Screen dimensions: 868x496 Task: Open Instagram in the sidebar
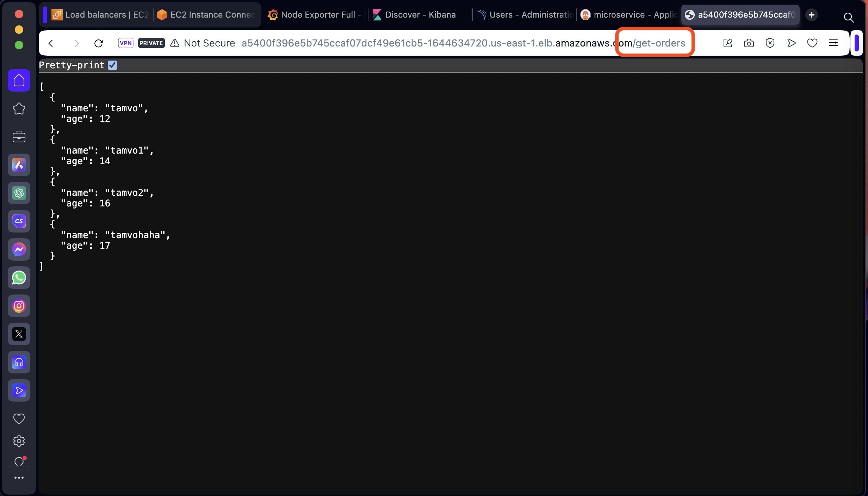19,306
